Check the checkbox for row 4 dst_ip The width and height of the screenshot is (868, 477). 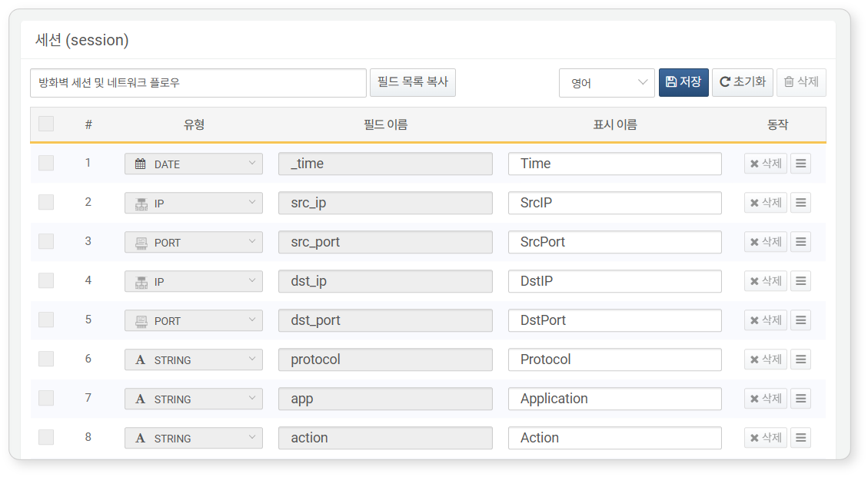(x=46, y=280)
